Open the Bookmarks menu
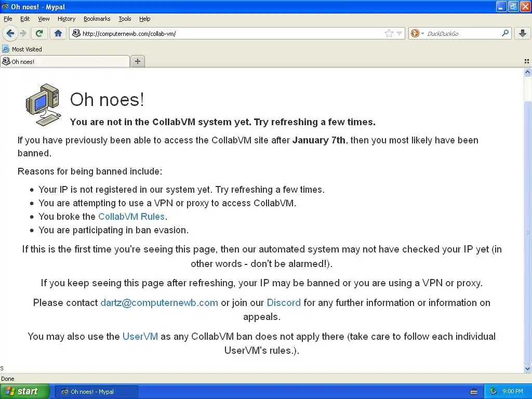 (97, 19)
